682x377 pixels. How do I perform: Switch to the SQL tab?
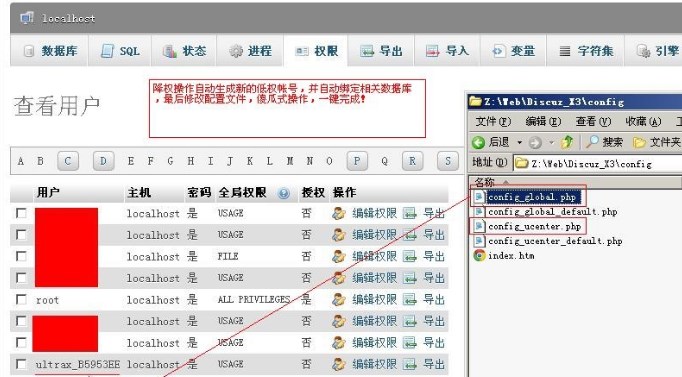click(x=120, y=51)
